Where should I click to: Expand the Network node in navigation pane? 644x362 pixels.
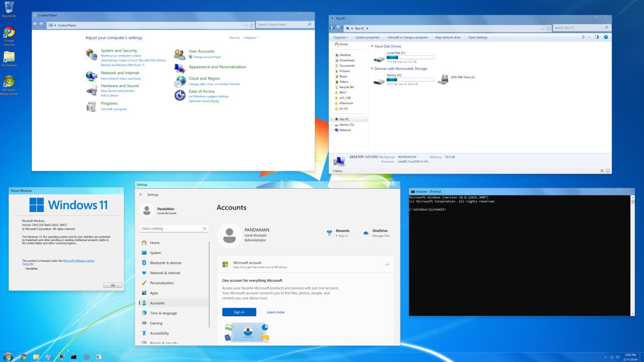pyautogui.click(x=332, y=130)
